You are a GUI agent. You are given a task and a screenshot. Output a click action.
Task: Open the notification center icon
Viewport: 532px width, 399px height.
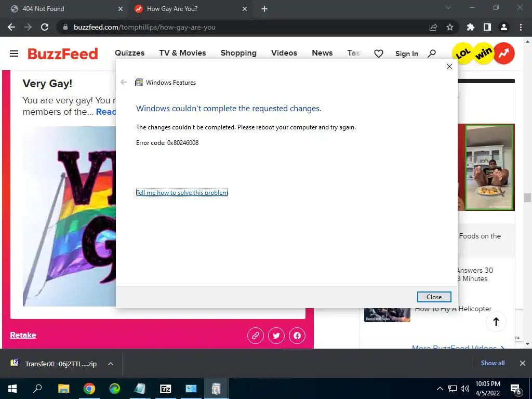pyautogui.click(x=516, y=389)
